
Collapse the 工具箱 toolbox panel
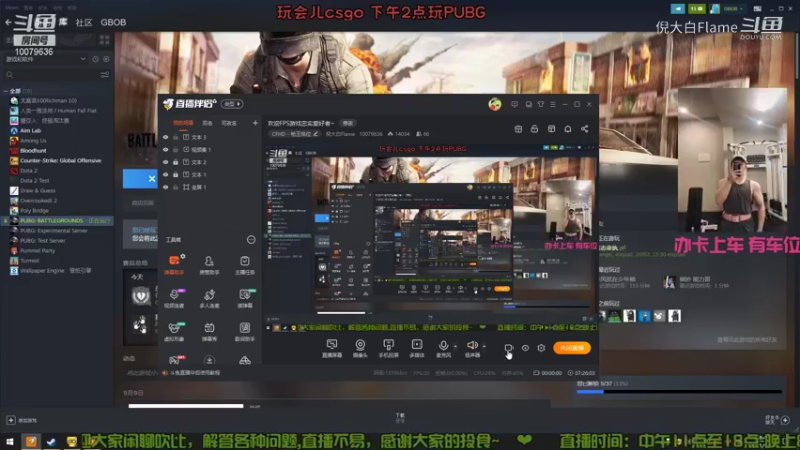(x=251, y=239)
